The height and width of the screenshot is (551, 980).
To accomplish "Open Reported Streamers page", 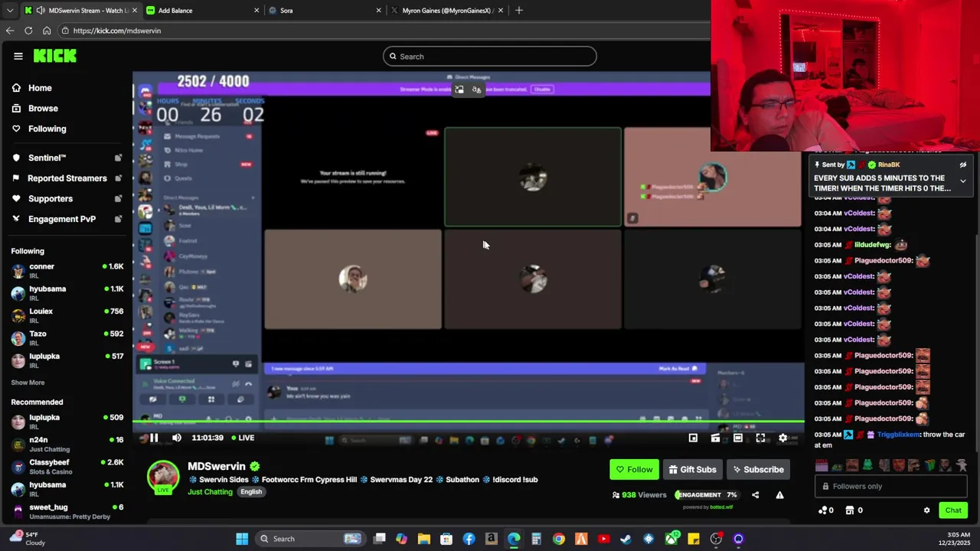I will click(x=67, y=178).
